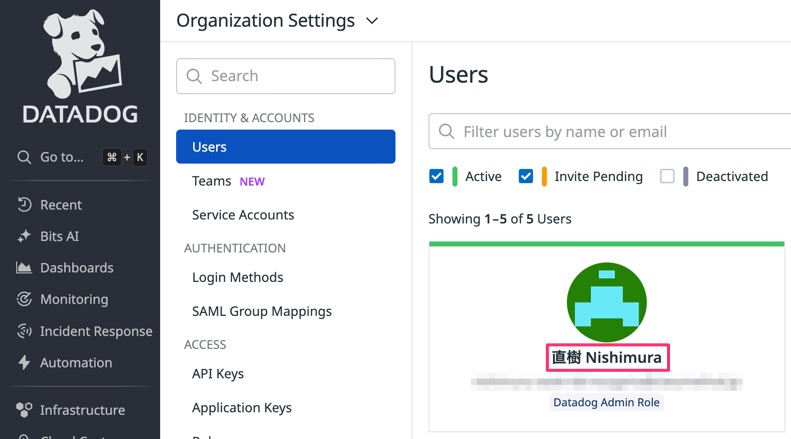Open the Automation menu entry
The height and width of the screenshot is (439, 791).
coord(76,362)
